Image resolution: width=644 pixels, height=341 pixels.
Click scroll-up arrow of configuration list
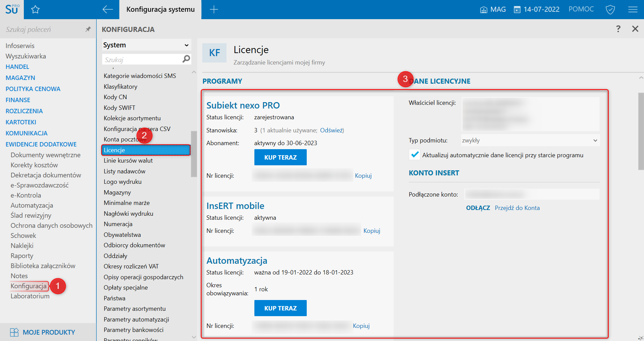(x=194, y=72)
